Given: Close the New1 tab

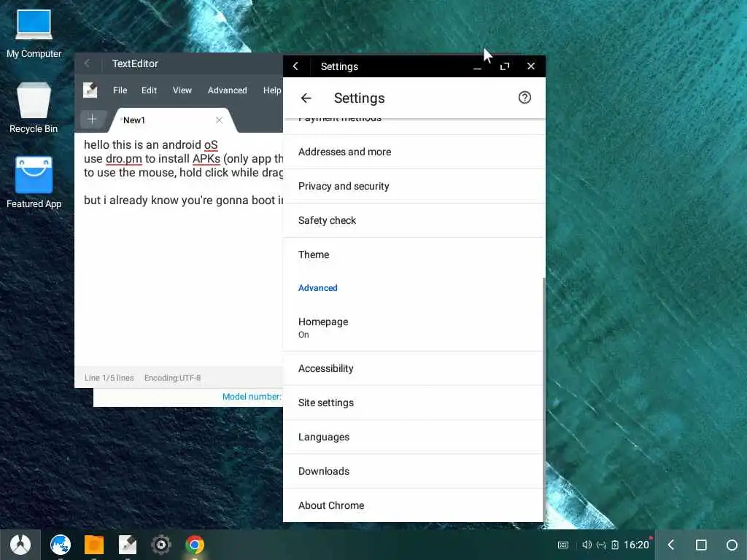Looking at the screenshot, I should pos(219,120).
